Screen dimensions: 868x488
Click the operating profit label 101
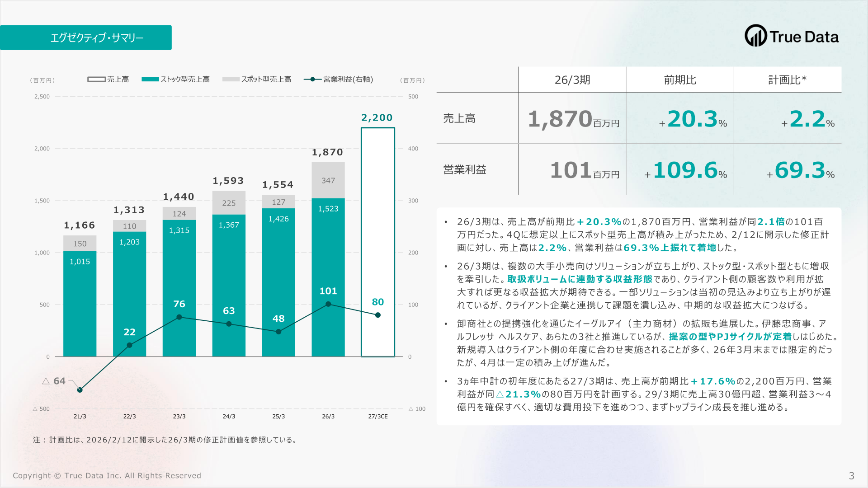328,291
